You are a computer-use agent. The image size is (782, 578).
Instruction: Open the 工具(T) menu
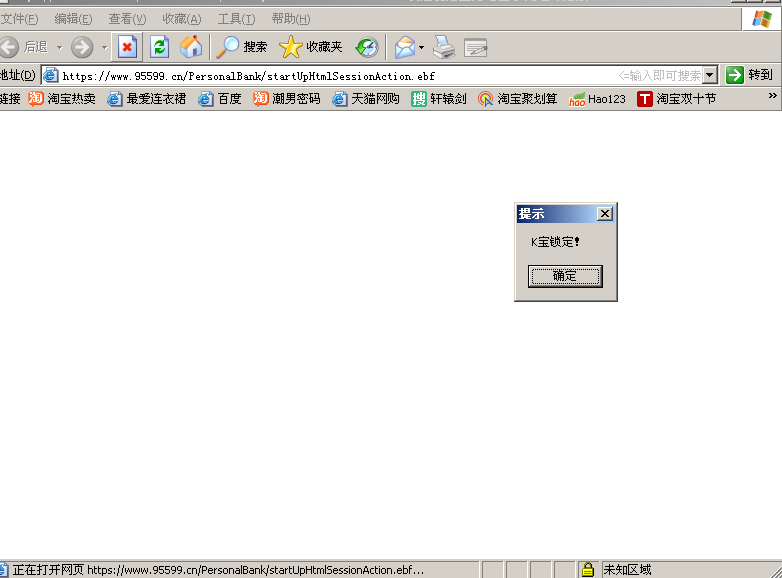pos(236,19)
